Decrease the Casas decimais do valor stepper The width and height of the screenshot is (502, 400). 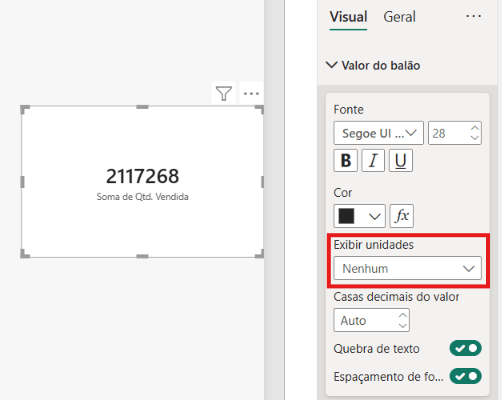click(403, 325)
